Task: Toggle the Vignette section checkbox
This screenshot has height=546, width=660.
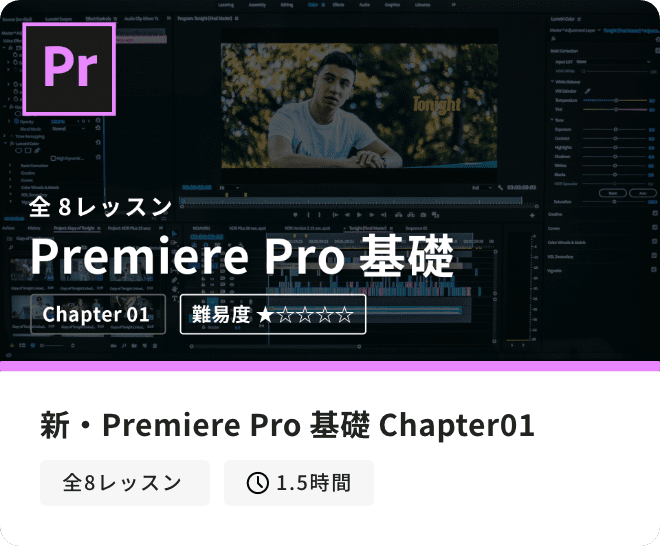Action: tap(655, 270)
